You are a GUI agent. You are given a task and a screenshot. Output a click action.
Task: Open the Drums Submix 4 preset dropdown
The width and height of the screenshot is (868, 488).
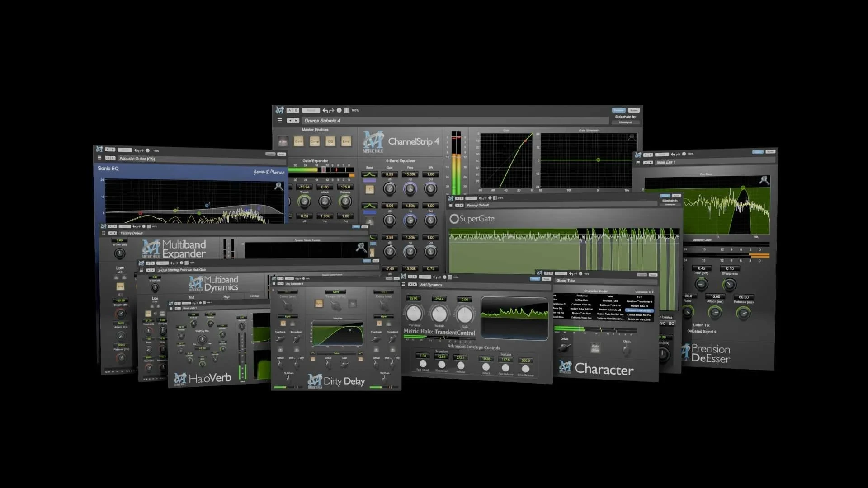tap(454, 121)
